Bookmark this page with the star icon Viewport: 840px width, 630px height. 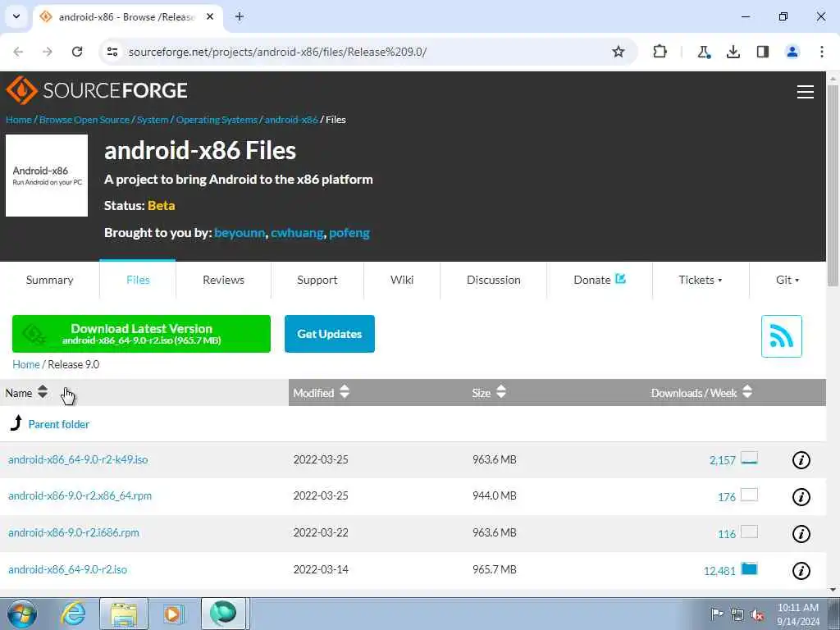click(x=619, y=52)
